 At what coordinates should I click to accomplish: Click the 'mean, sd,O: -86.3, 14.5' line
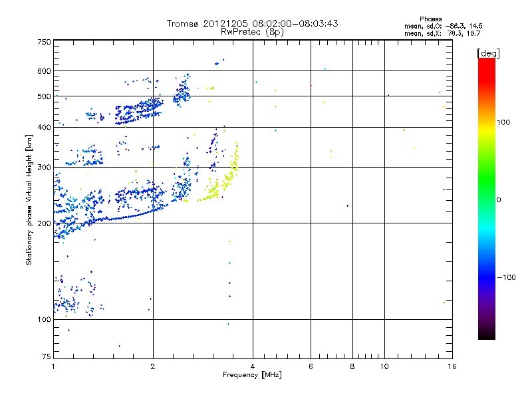click(443, 26)
